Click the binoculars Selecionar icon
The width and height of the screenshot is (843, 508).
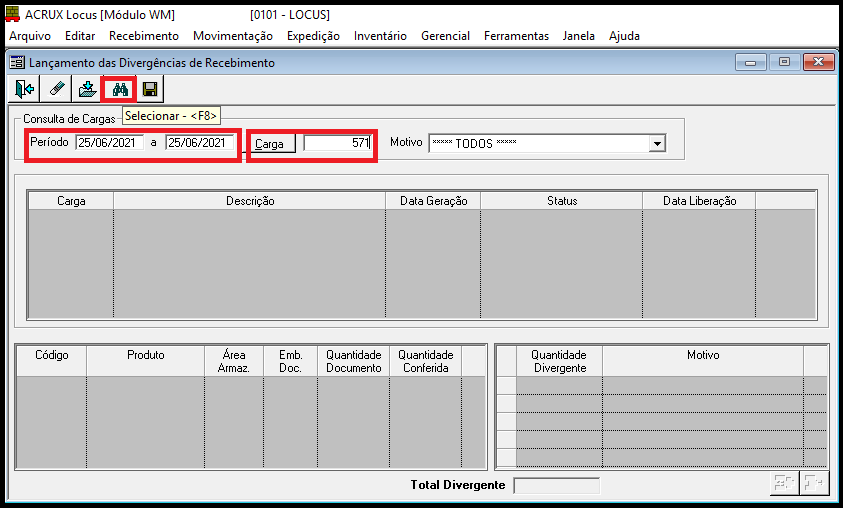(119, 90)
